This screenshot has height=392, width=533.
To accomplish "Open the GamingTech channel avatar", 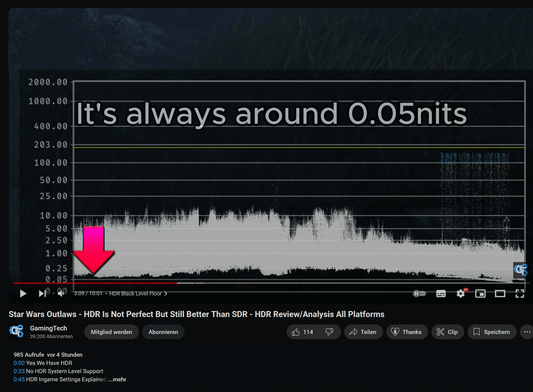I will [x=17, y=331].
